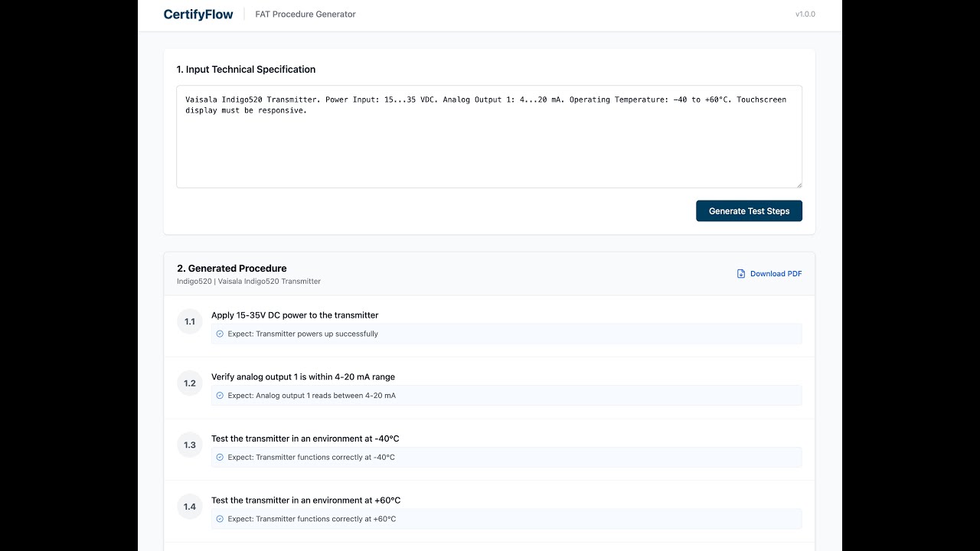
Task: Select the step 1.3 number badge
Action: coord(190,445)
